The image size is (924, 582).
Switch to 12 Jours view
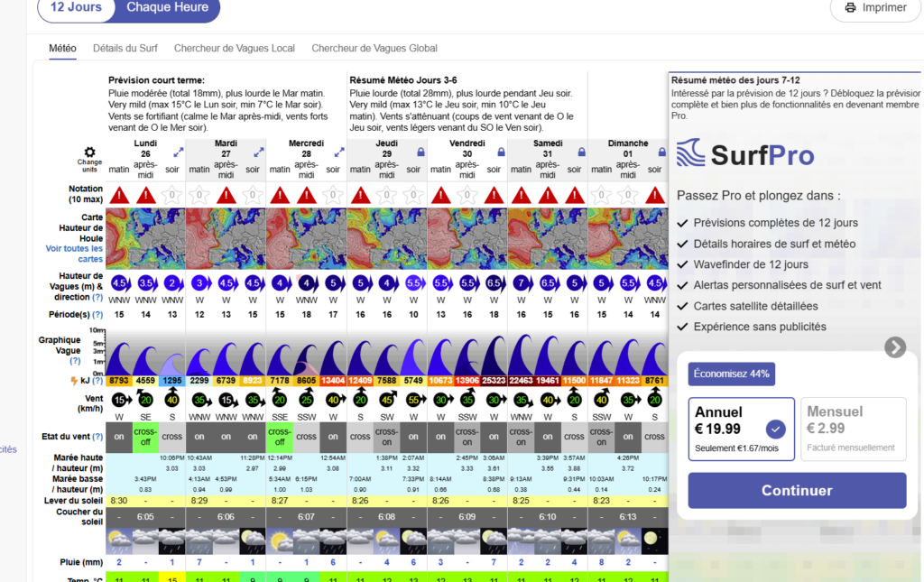77,8
